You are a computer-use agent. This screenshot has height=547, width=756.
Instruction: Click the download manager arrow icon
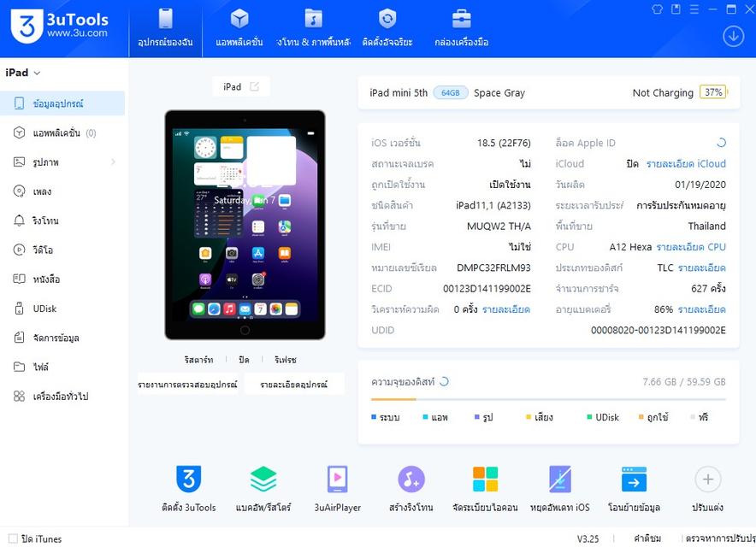tap(733, 36)
